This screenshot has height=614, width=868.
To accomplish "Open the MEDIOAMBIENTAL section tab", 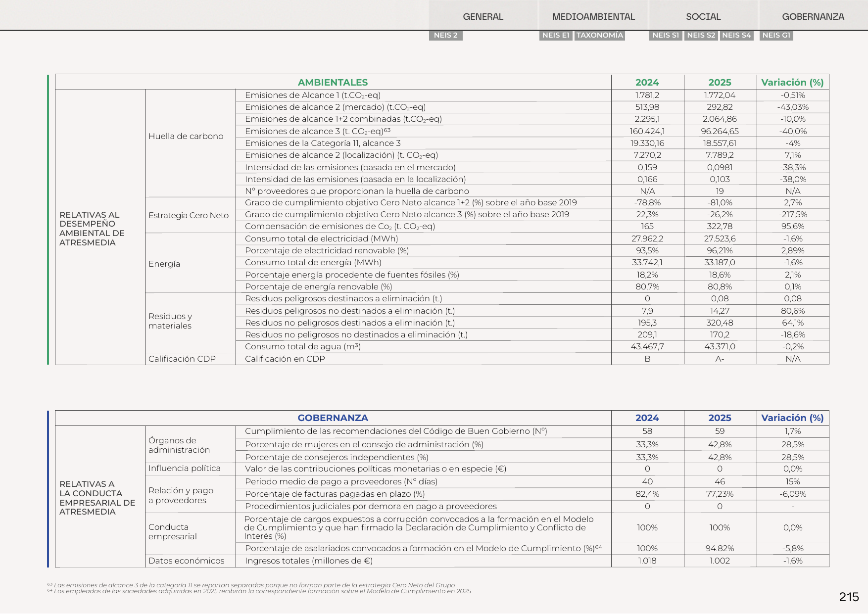I will 593,16.
